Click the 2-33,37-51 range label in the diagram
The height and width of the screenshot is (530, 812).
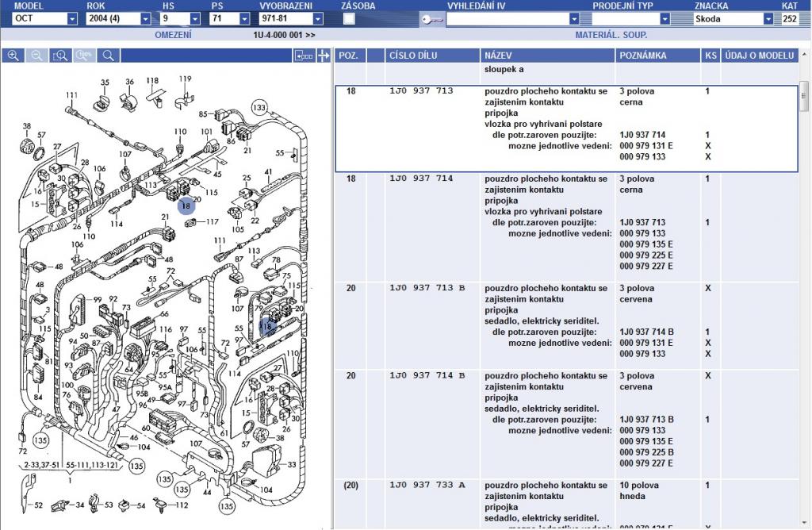coord(42,465)
